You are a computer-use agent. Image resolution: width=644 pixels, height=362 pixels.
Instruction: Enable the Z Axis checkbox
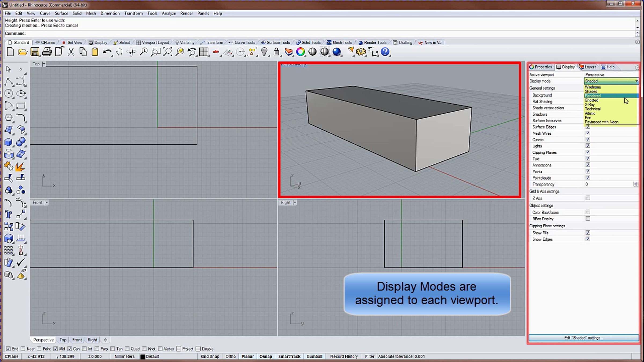pyautogui.click(x=588, y=198)
